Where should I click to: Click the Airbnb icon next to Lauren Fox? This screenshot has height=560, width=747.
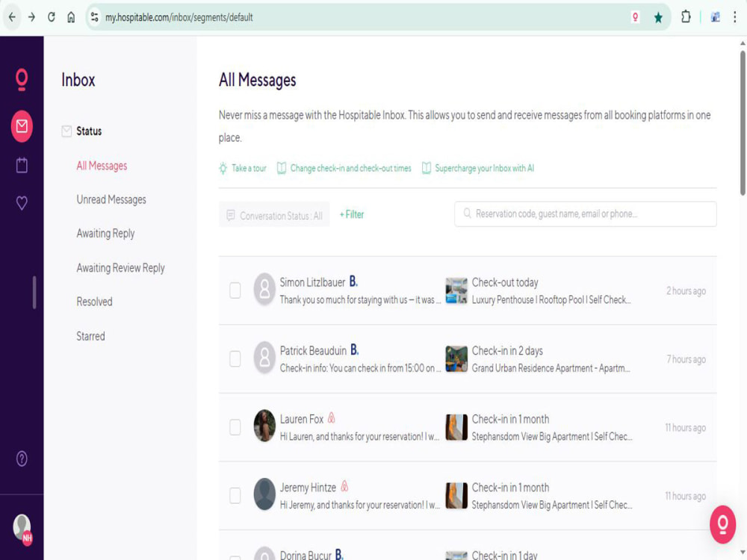[x=332, y=418]
